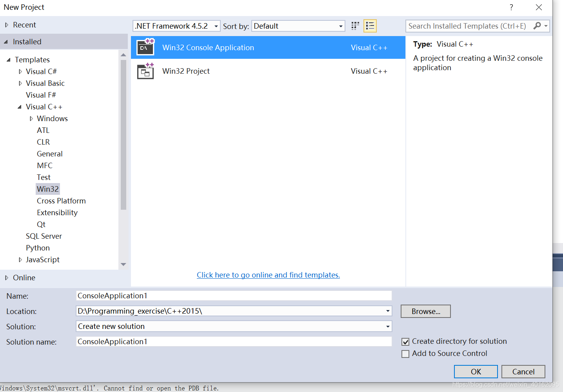Select Win32 Project template
This screenshot has width=563, height=392.
(x=268, y=71)
